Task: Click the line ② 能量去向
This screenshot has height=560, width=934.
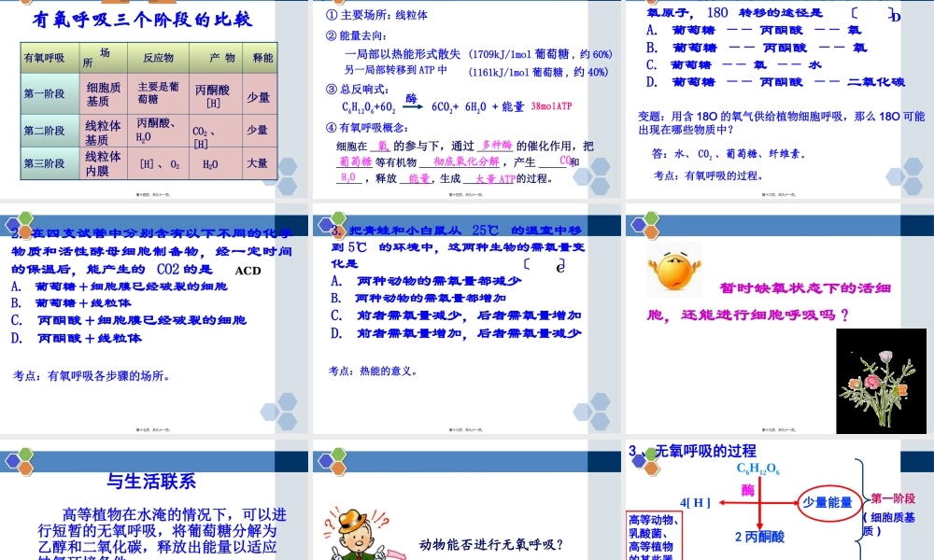Action: [x=356, y=35]
